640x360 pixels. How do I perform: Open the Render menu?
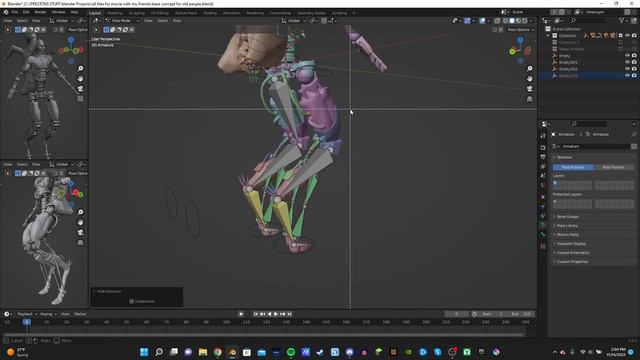coord(40,12)
